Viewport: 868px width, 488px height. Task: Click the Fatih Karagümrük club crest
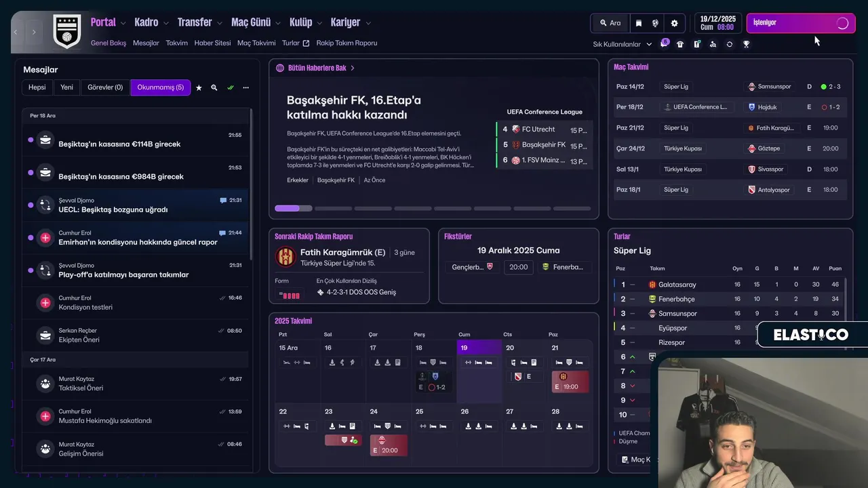click(285, 257)
